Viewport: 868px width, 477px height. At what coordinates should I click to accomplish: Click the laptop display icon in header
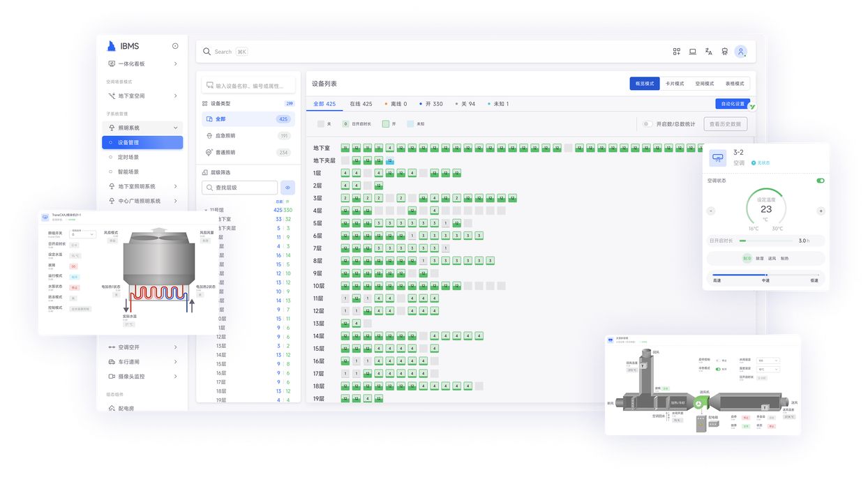(692, 52)
